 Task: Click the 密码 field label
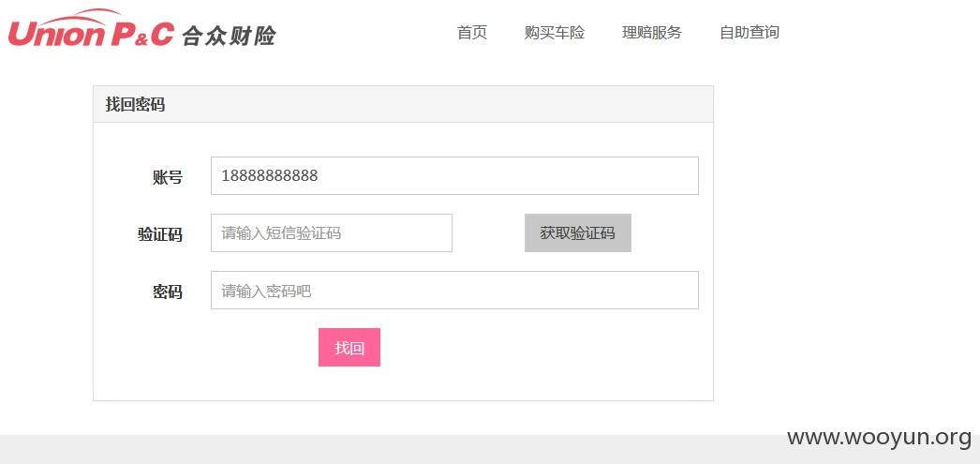pos(168,292)
